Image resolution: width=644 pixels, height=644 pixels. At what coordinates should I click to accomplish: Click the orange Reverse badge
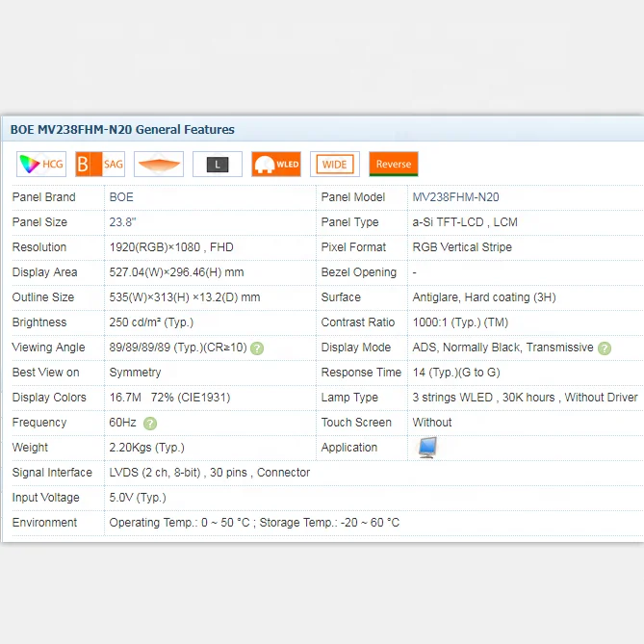pyautogui.click(x=394, y=165)
